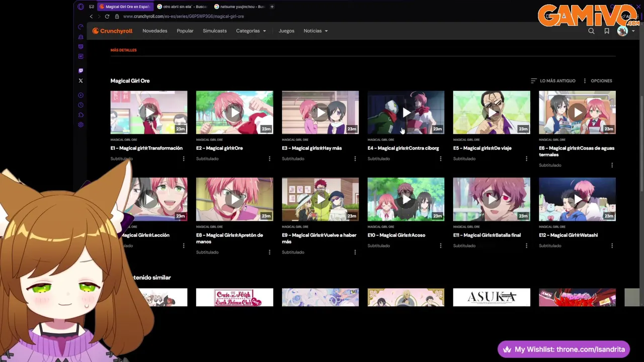The width and height of the screenshot is (644, 362).
Task: Click the MÁS DETALLES link
Action: (x=124, y=50)
